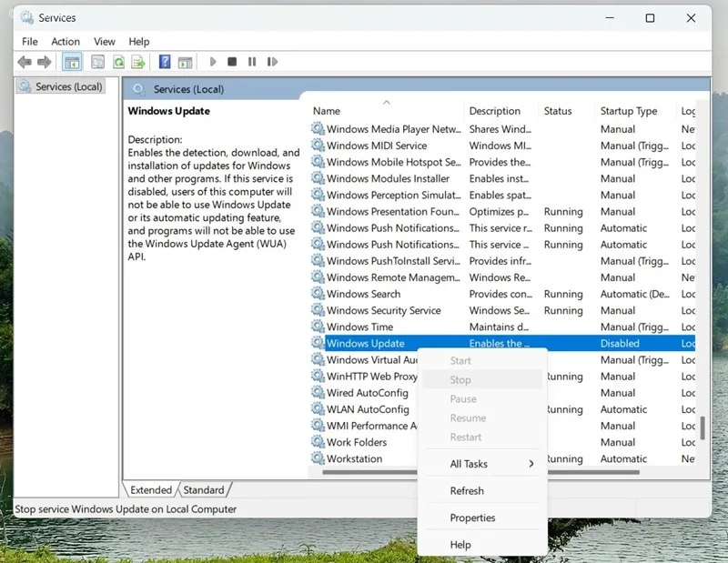Go forward using the toolbar arrow
The image size is (728, 563).
tap(44, 62)
